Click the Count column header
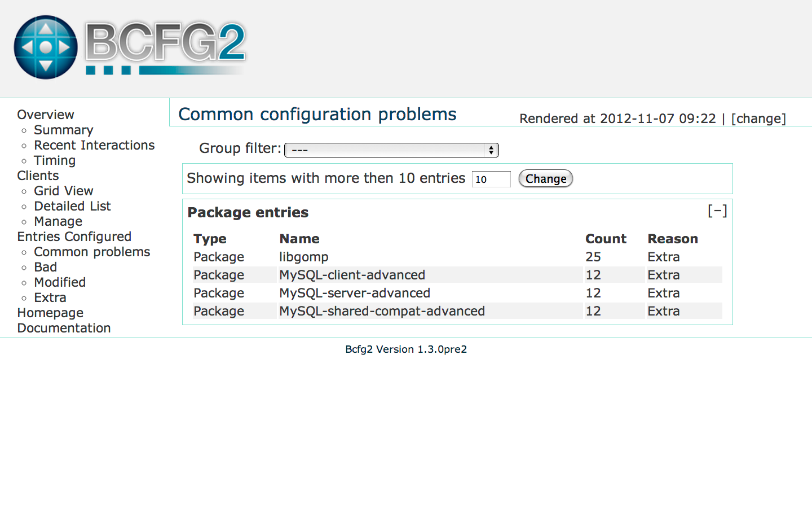The width and height of the screenshot is (812, 508). [x=606, y=239]
